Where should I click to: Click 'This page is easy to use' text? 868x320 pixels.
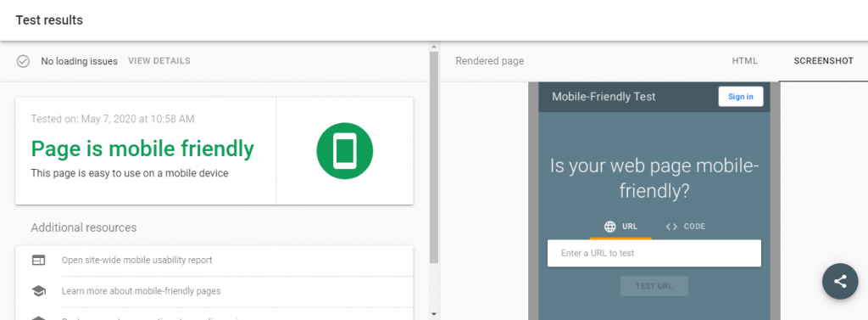point(130,173)
